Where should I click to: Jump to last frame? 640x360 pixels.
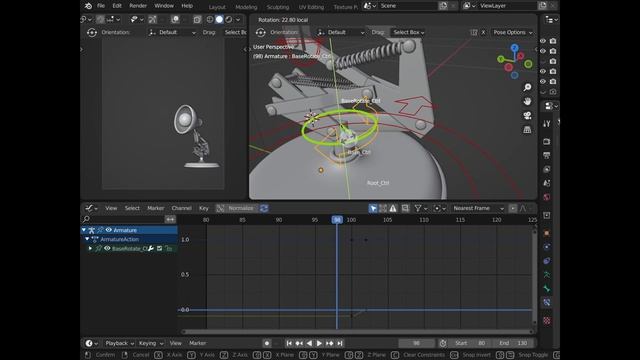pyautogui.click(x=340, y=343)
